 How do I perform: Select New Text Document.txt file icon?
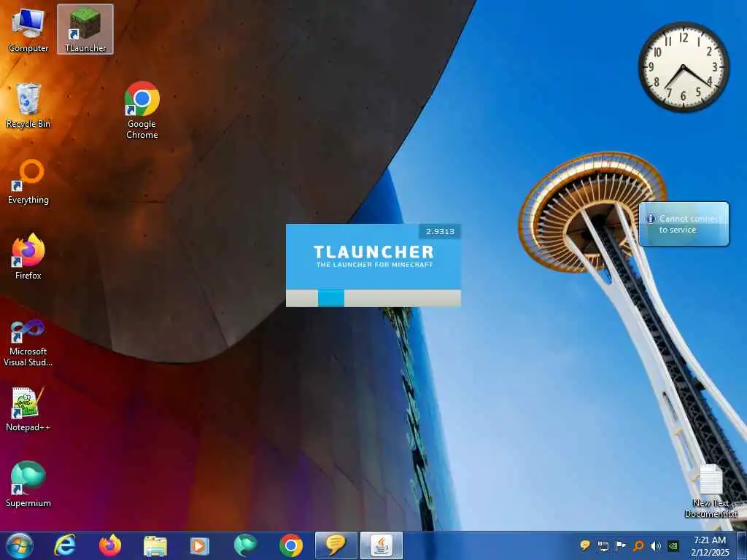tap(711, 491)
